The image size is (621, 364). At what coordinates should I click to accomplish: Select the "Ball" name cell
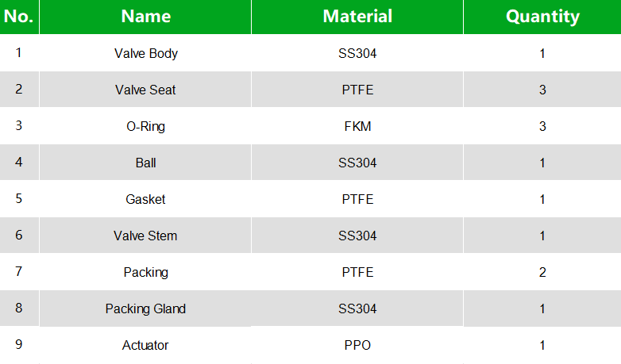145,163
